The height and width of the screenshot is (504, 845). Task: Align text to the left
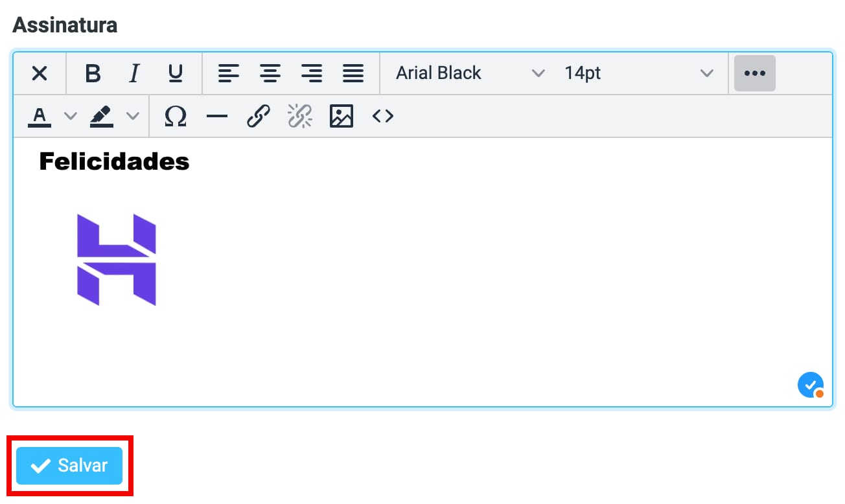(x=228, y=73)
